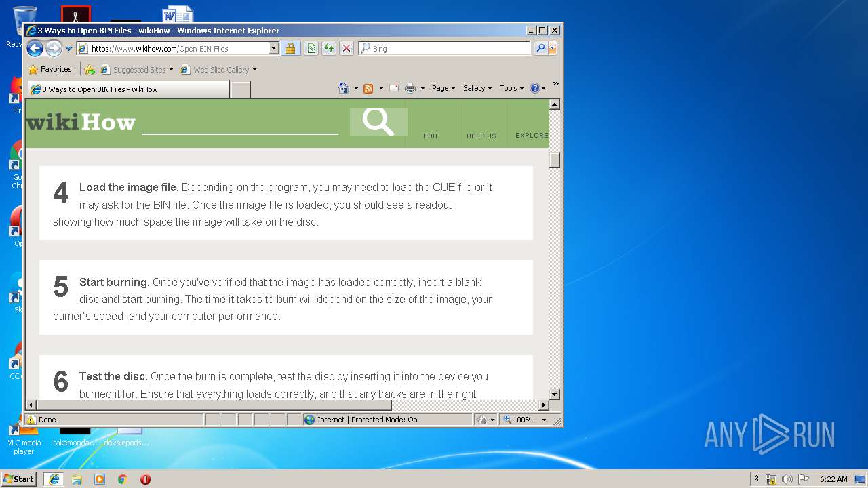Click the status bar warning icon
This screenshot has height=488, width=868.
click(x=31, y=420)
